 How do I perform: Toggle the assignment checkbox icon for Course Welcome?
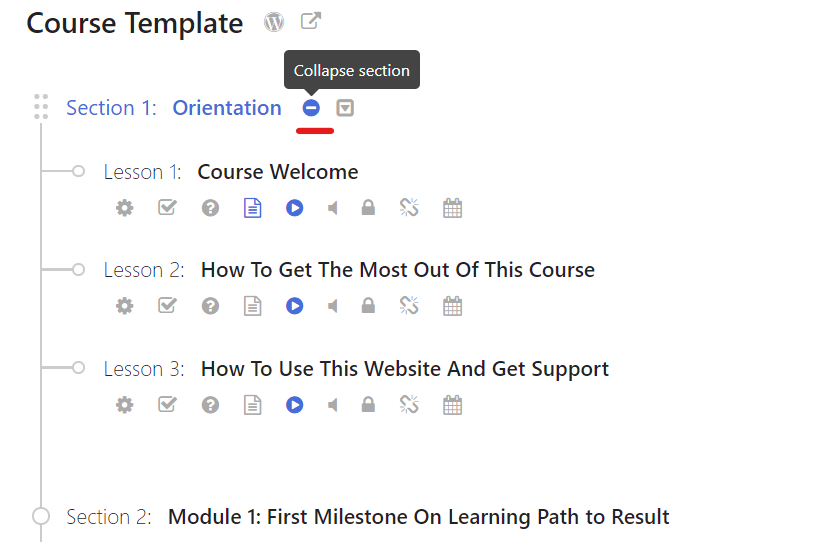point(167,208)
